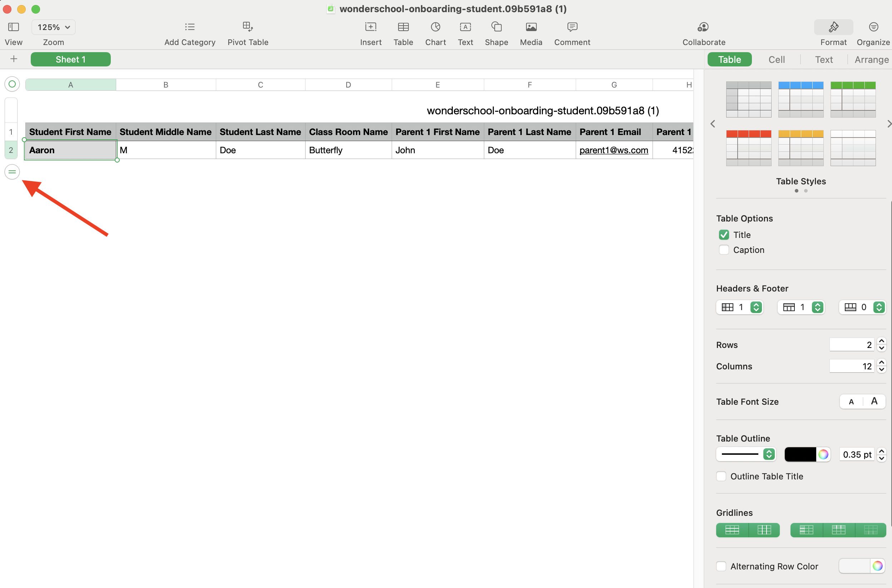Increase table font size large A
This screenshot has height=588, width=892.
pos(874,402)
